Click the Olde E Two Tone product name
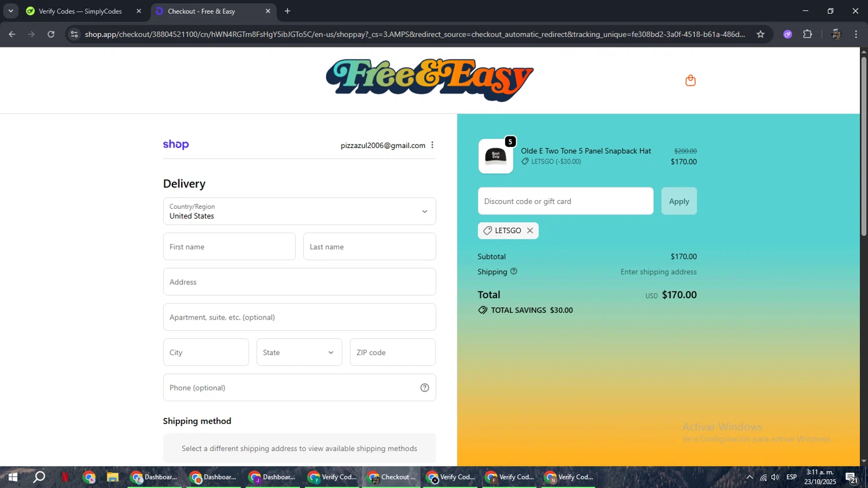Screen dimensions: 868x488 586,151
